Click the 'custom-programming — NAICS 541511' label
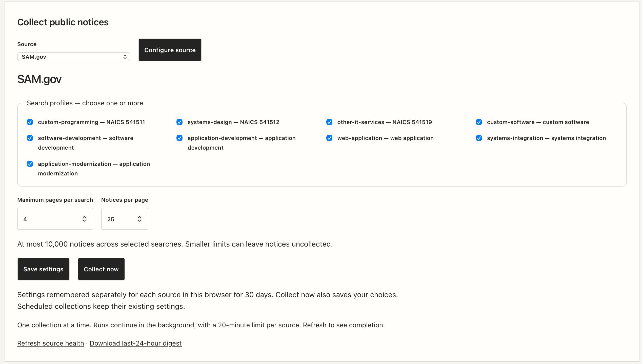 91,122
